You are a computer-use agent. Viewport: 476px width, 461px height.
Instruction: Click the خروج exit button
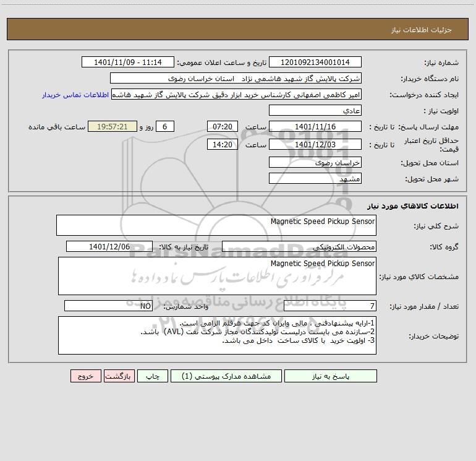[x=85, y=376]
